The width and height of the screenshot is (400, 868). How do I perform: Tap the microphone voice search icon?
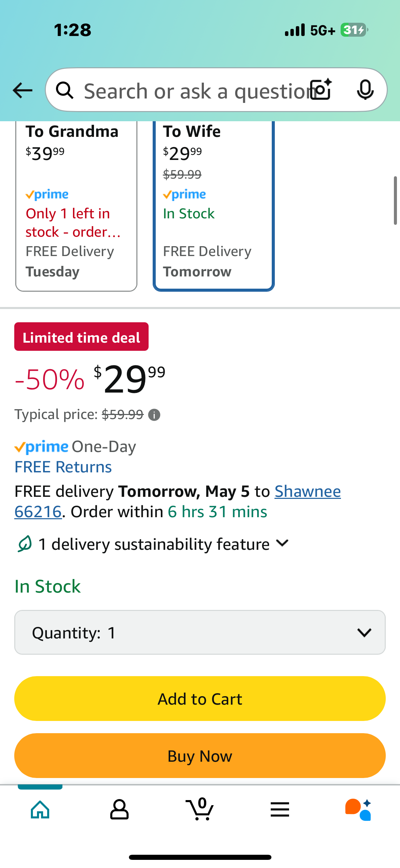coord(365,90)
